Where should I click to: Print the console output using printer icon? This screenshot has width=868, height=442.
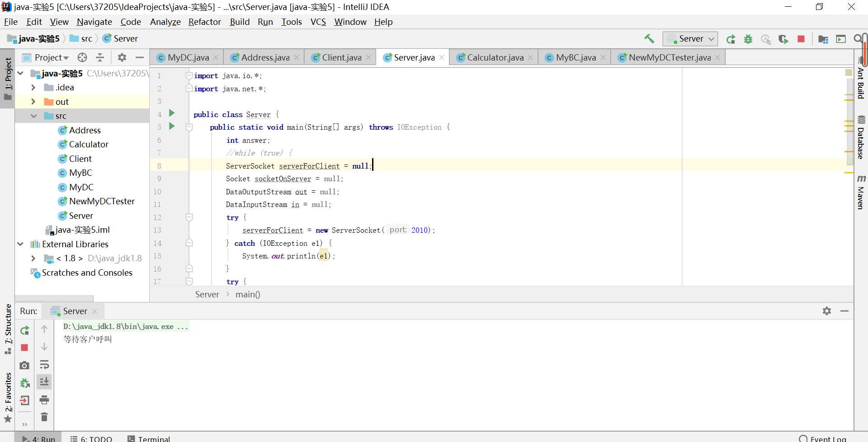coord(44,400)
